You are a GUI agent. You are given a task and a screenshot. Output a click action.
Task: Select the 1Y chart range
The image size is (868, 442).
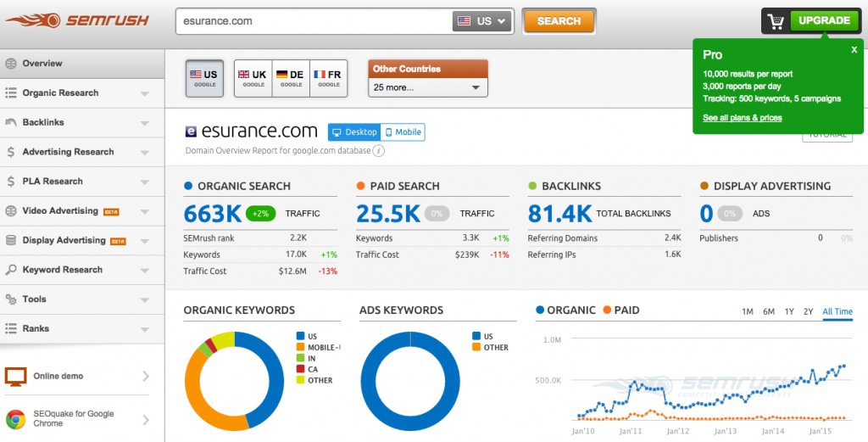point(789,312)
